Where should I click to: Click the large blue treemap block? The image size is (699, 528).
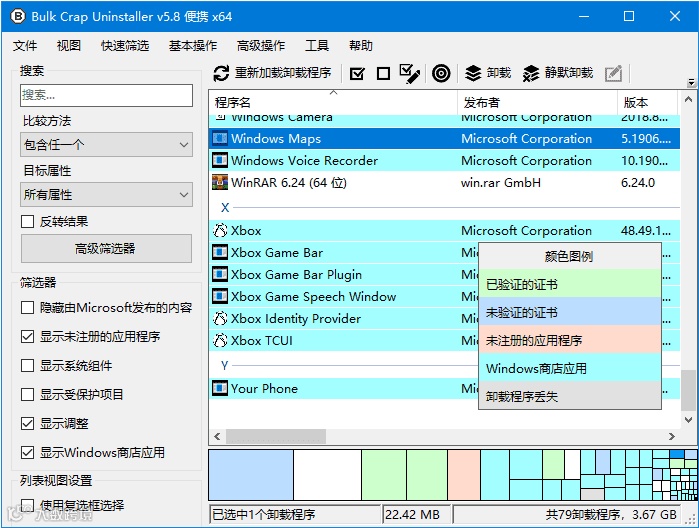(x=251, y=474)
